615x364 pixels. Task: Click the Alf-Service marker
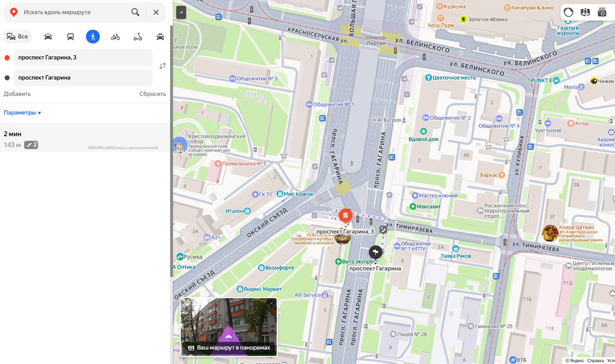(325, 295)
